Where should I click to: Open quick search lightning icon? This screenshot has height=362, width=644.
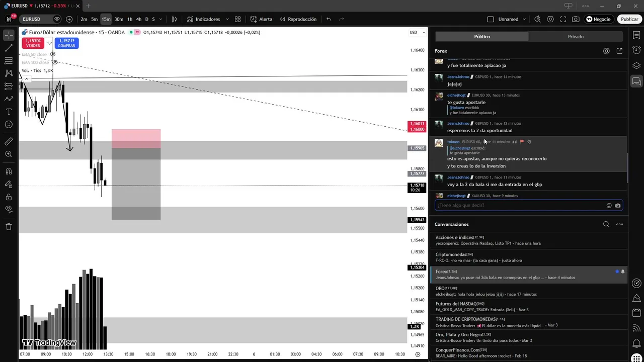tap(537, 19)
